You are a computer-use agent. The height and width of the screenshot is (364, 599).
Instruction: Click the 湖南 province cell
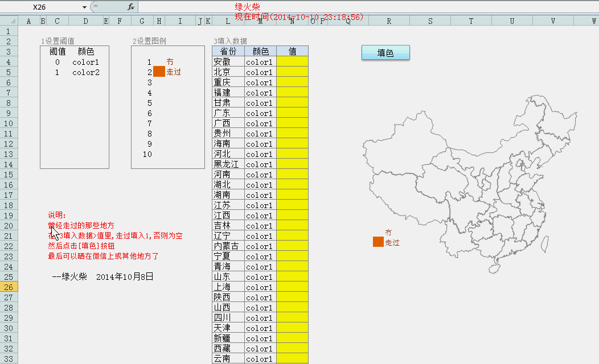click(x=228, y=195)
